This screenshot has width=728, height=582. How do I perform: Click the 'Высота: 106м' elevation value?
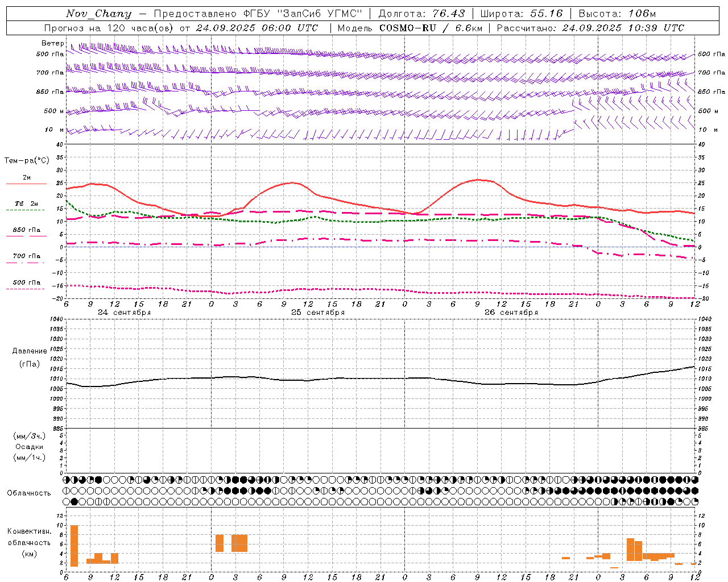[x=617, y=14]
